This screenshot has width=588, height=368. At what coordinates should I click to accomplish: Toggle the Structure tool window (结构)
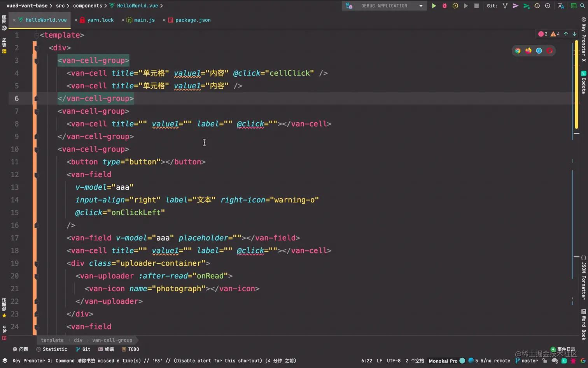point(4,46)
